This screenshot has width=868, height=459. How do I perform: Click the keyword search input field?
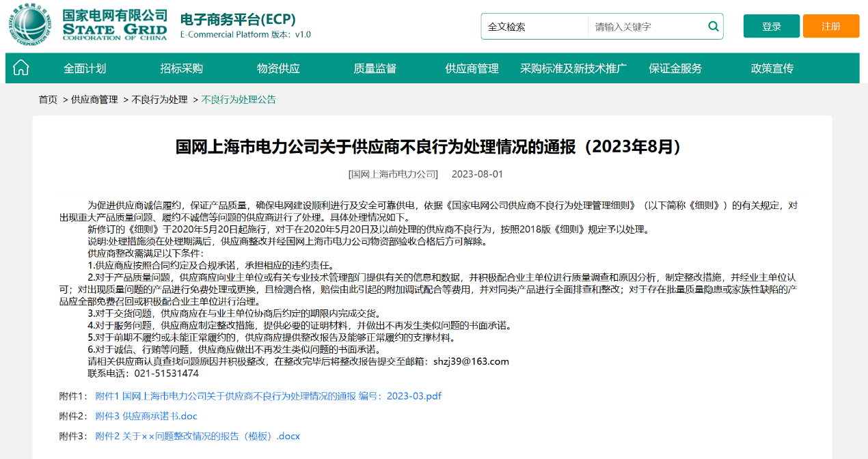click(646, 27)
